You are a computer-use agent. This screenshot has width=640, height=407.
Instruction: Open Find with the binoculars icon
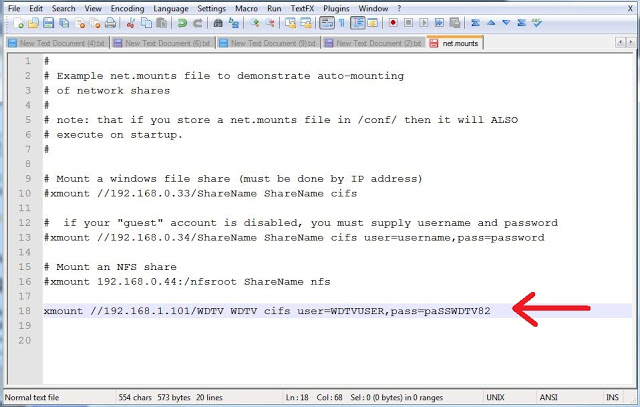click(x=216, y=22)
